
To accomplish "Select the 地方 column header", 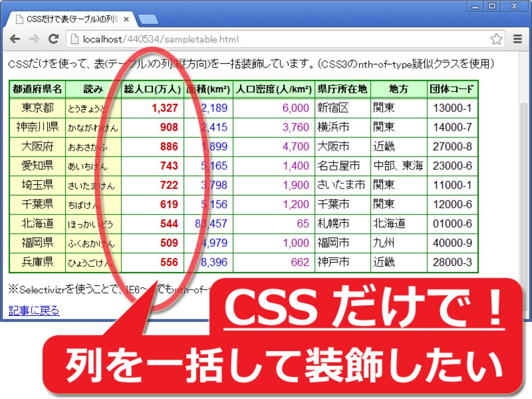I will (x=399, y=89).
